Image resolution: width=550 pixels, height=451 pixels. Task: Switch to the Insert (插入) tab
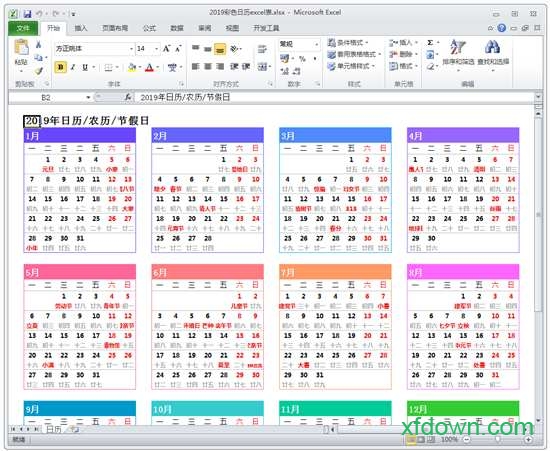point(81,28)
